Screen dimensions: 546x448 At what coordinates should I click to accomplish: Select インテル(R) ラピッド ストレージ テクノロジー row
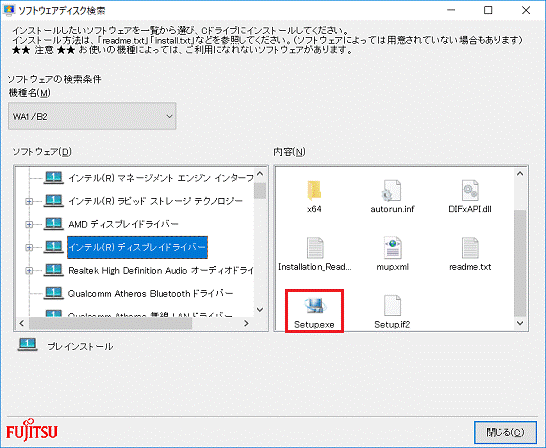(155, 201)
